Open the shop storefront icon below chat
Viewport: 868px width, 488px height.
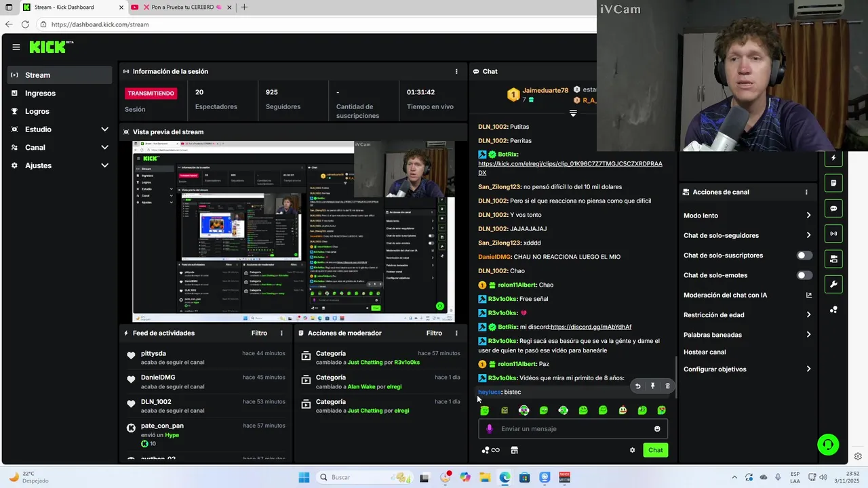click(x=514, y=450)
